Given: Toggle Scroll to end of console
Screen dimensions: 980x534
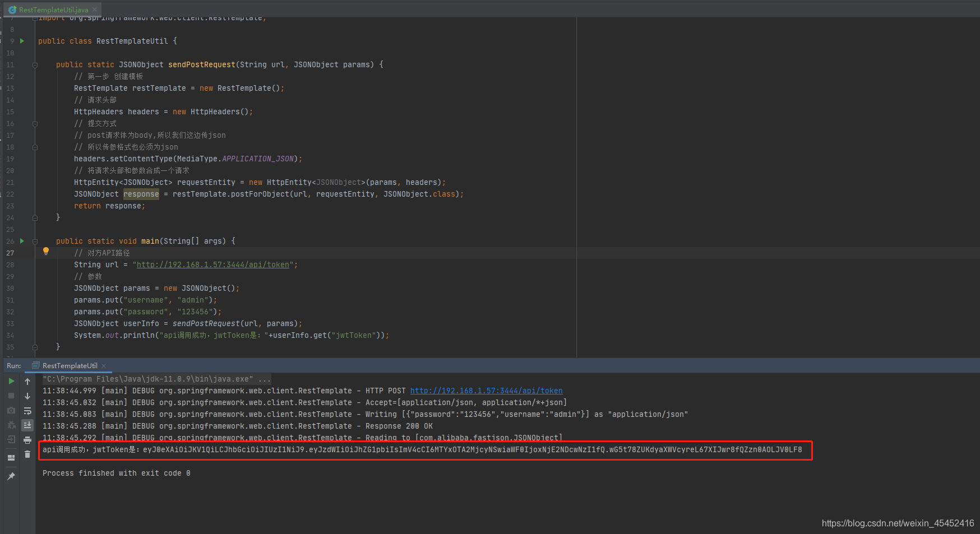Looking at the screenshot, I should point(27,425).
